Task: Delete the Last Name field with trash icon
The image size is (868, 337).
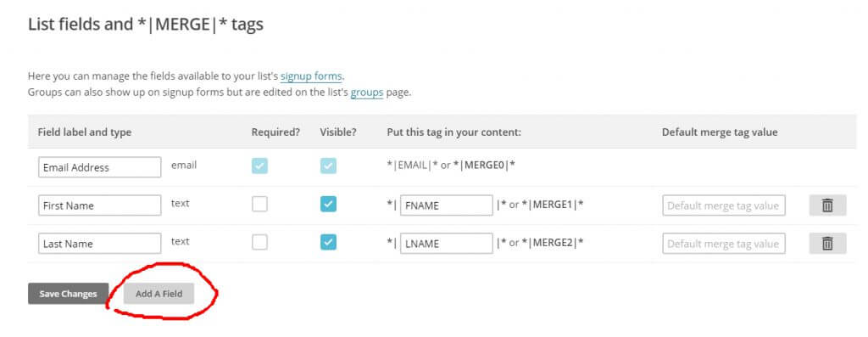Action: click(x=827, y=244)
